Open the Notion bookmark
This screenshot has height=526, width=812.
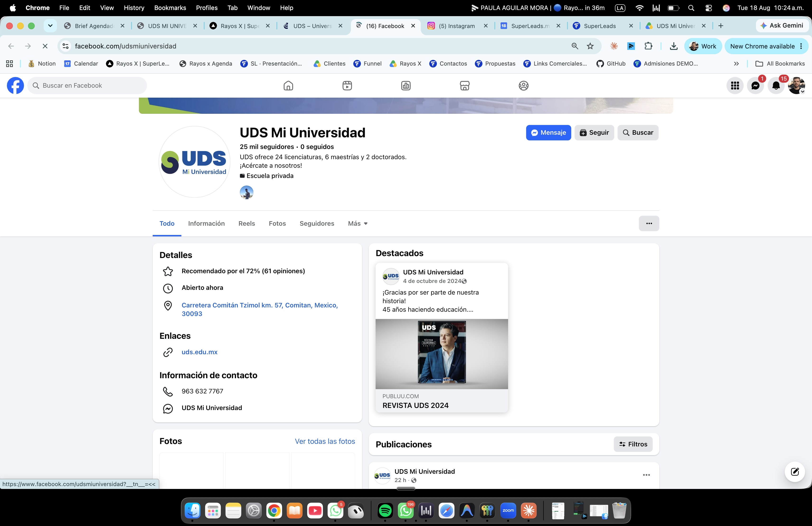(x=42, y=64)
